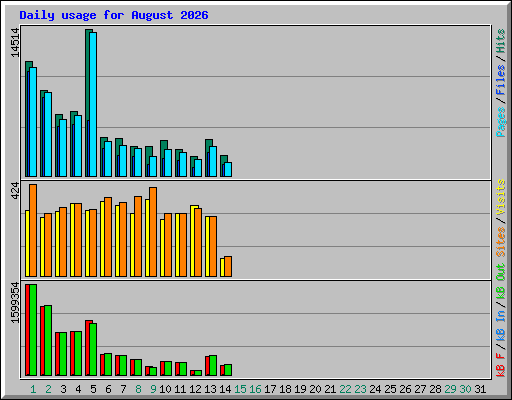The height and width of the screenshot is (400, 512).
Task: Click day 15 on the x-axis
Action: click(x=240, y=389)
